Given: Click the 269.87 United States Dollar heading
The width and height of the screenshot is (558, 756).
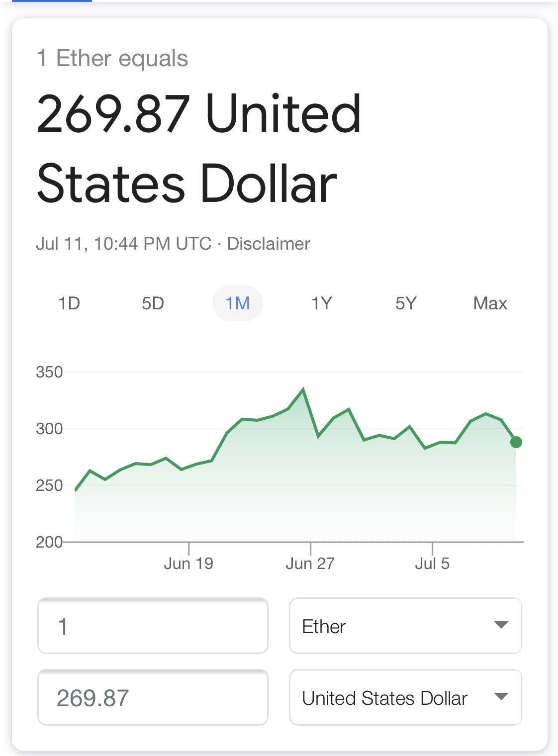Looking at the screenshot, I should coord(199,148).
